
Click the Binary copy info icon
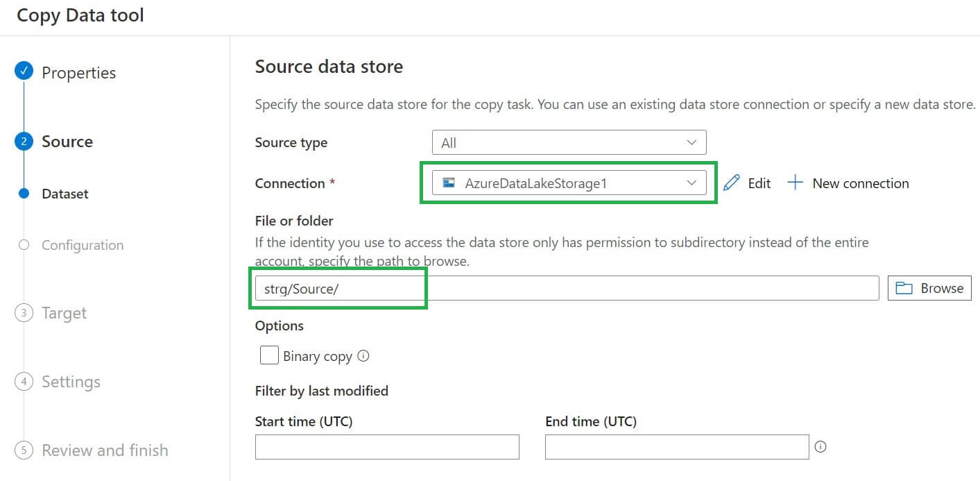coord(363,356)
